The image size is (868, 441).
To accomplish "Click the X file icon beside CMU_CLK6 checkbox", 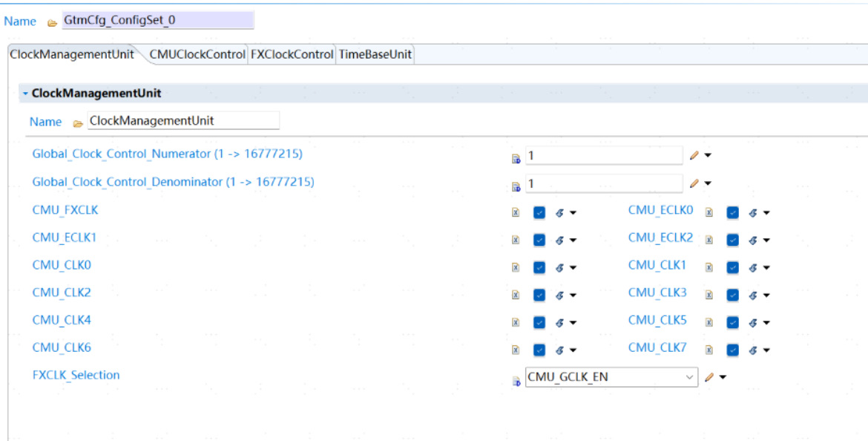I will (x=516, y=350).
